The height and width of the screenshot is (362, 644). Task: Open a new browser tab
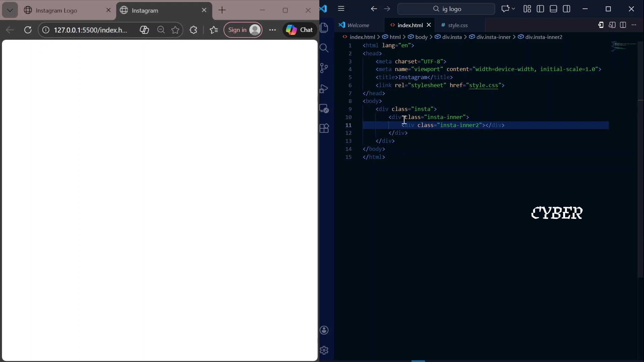pyautogui.click(x=222, y=10)
